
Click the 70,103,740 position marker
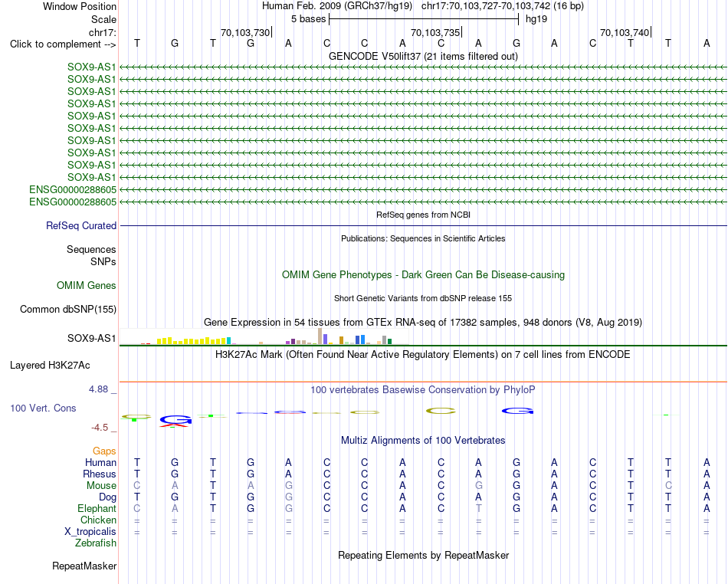click(x=625, y=32)
